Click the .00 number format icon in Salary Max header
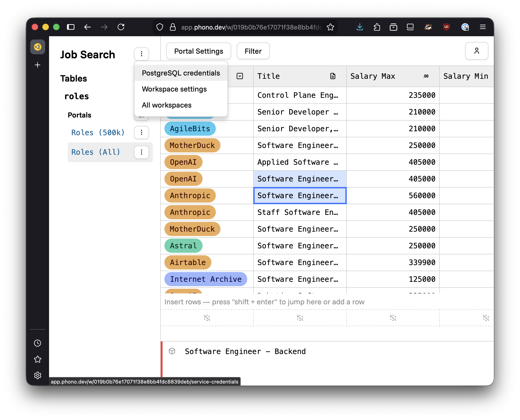The height and width of the screenshot is (420, 520). 426,76
